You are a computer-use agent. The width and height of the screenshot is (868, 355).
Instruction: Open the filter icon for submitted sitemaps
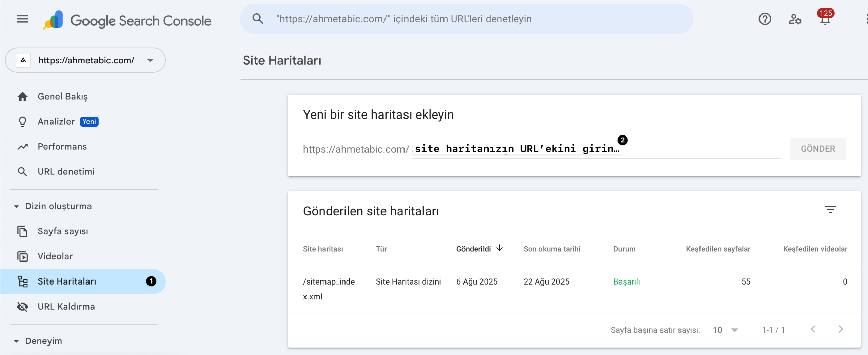830,210
